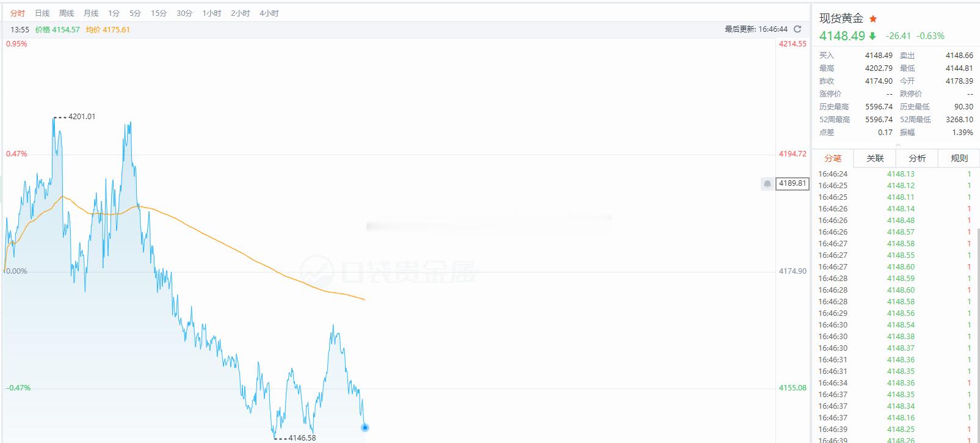Open the 规则 tab
980x443 pixels.
point(959,158)
